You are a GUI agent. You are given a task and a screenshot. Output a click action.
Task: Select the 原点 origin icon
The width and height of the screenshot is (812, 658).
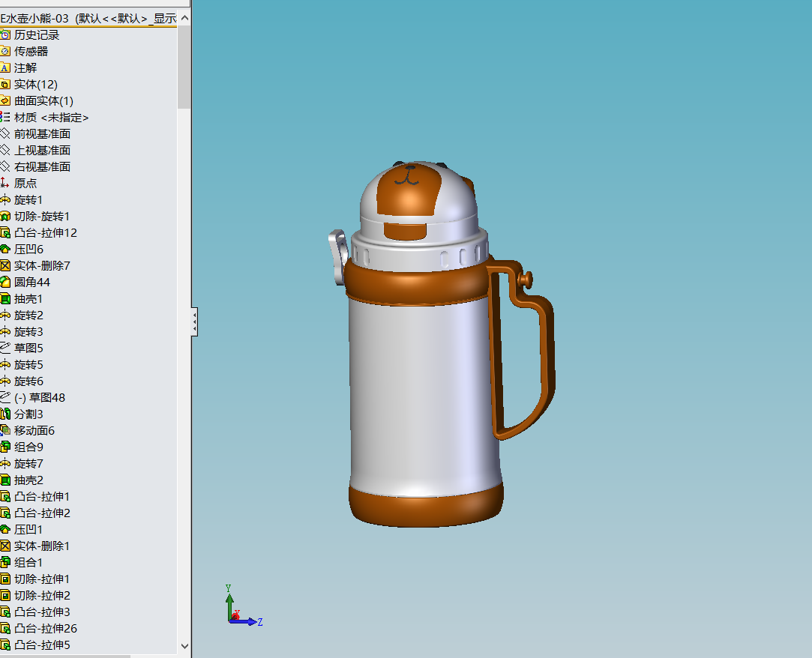[5, 184]
